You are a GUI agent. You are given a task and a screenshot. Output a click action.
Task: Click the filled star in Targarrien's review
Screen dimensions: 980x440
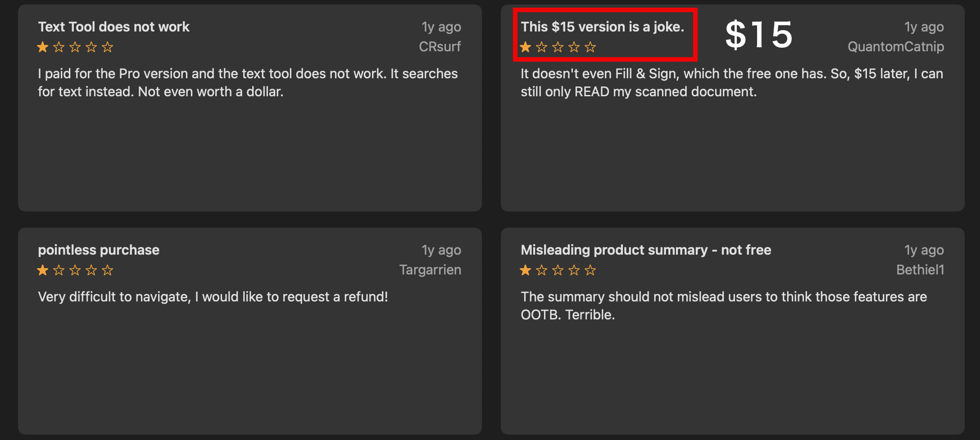pos(43,270)
